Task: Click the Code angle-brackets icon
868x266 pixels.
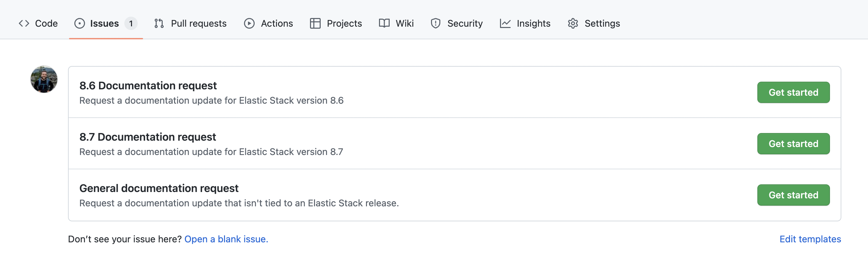Action: point(24,23)
